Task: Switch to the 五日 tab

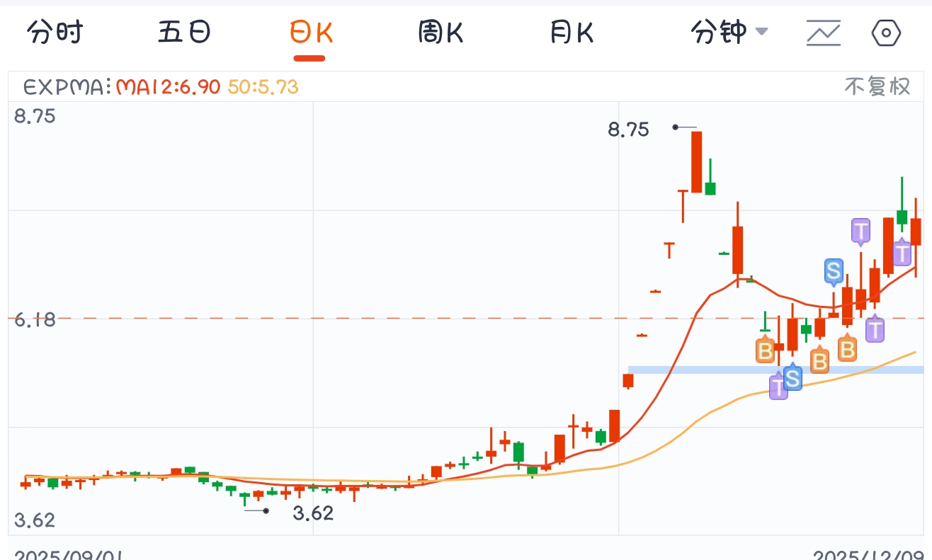Action: (184, 33)
